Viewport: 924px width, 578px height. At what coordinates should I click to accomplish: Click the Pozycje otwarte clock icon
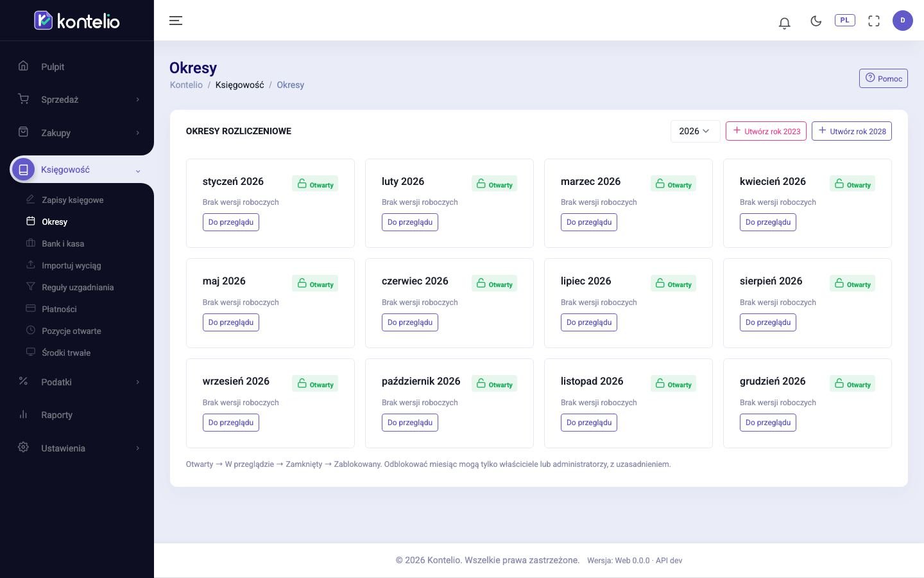click(x=30, y=330)
